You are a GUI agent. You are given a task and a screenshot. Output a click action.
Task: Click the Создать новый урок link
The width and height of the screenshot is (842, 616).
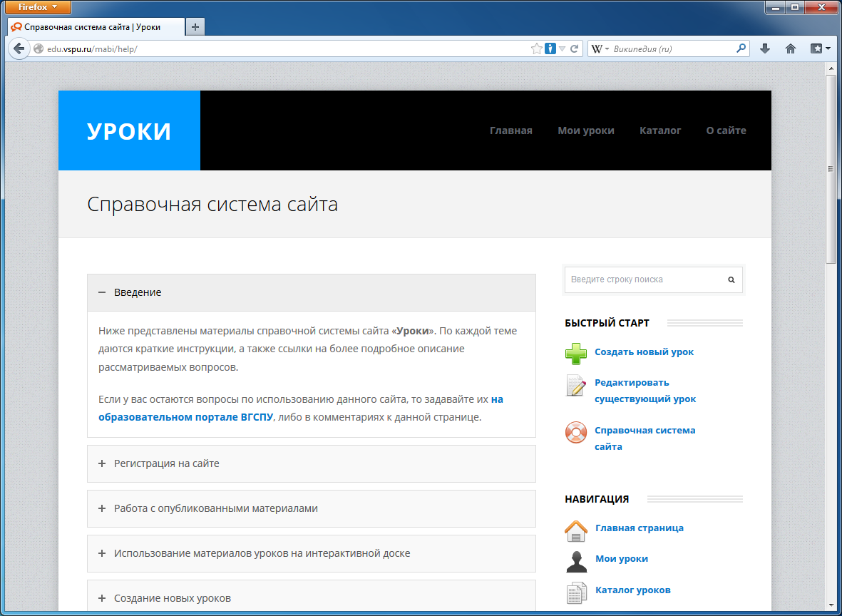(x=644, y=352)
